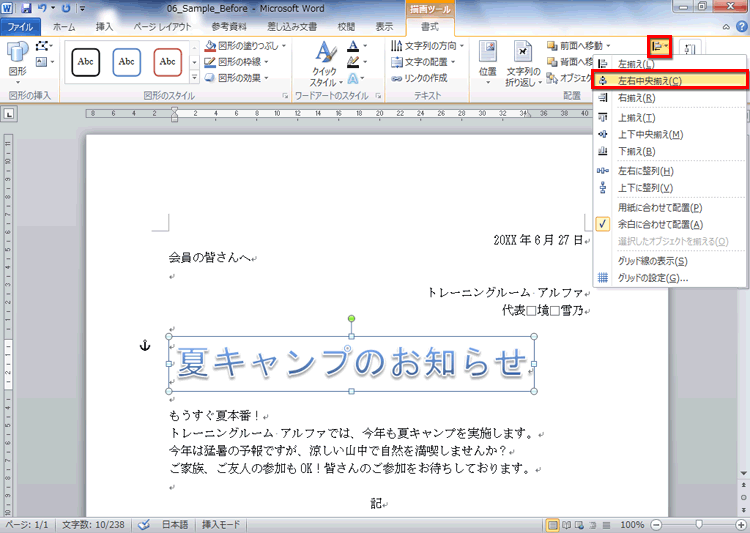Viewport: 750px width, 533px height.
Task: Expand the shape styles gallery more arrow
Action: 195,77
